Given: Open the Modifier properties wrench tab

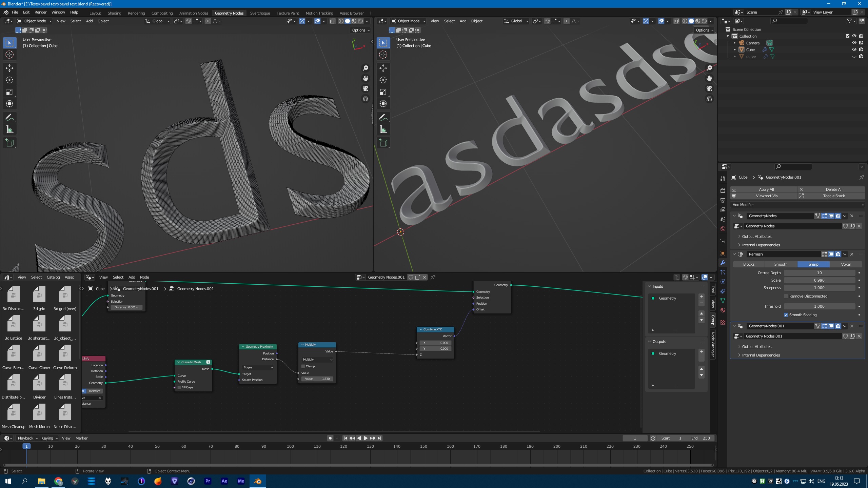Looking at the screenshot, I should (723, 263).
